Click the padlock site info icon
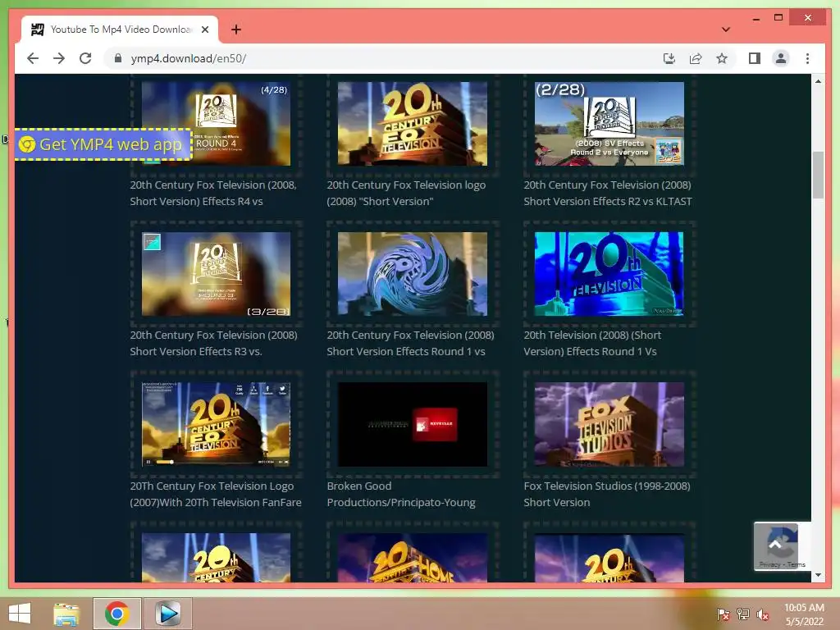The height and width of the screenshot is (630, 840). click(118, 58)
